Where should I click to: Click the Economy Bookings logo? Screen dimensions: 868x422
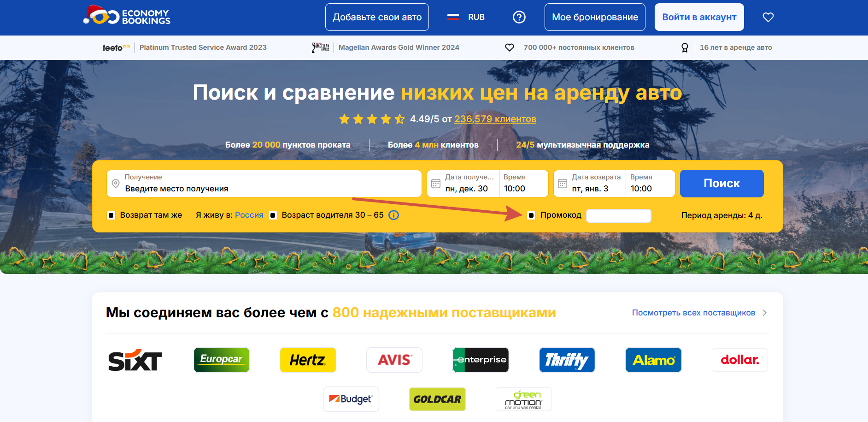127,15
